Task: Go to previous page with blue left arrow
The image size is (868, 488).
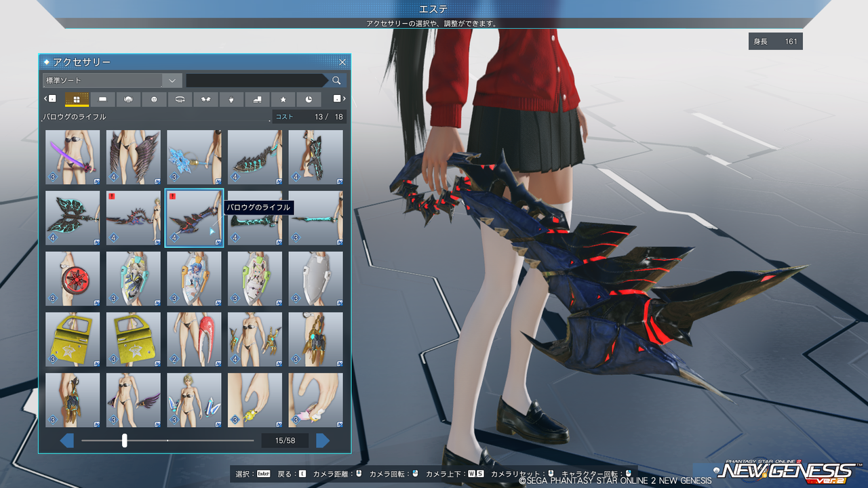Action: [x=67, y=441]
